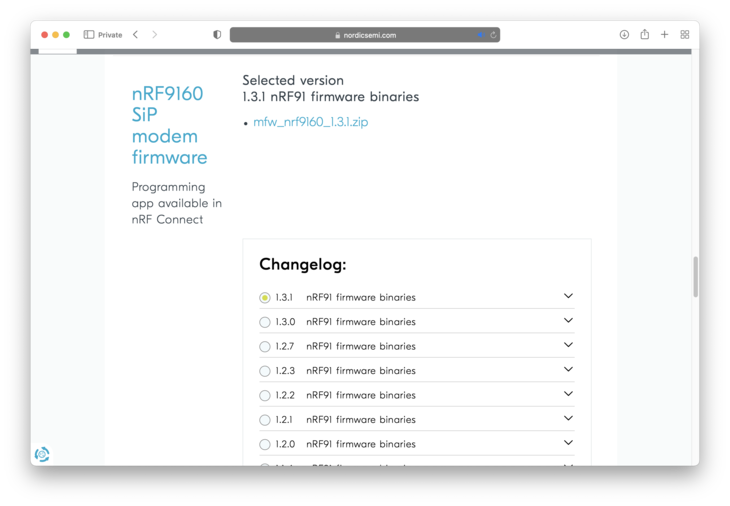
Task: Go forward with the forward arrow
Action: [155, 34]
